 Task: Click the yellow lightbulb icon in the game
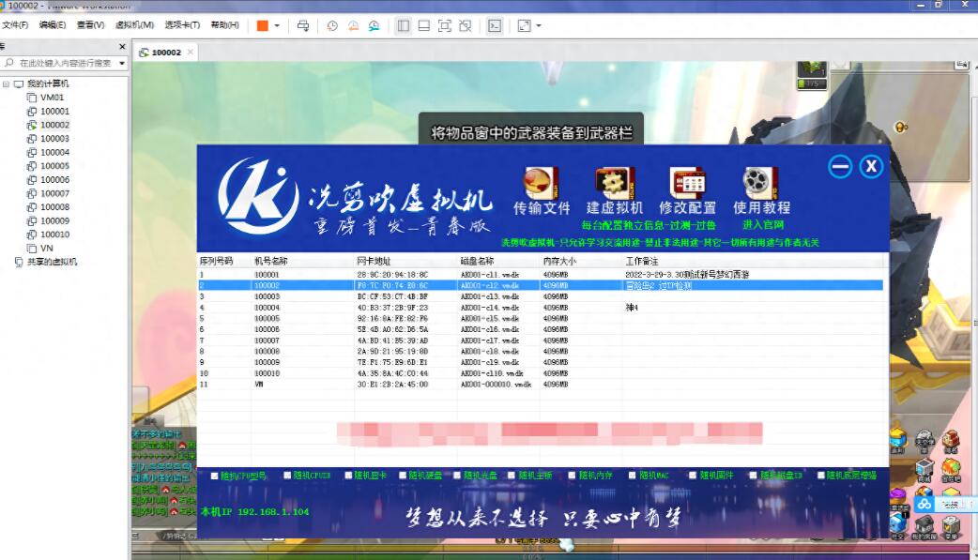point(901,128)
